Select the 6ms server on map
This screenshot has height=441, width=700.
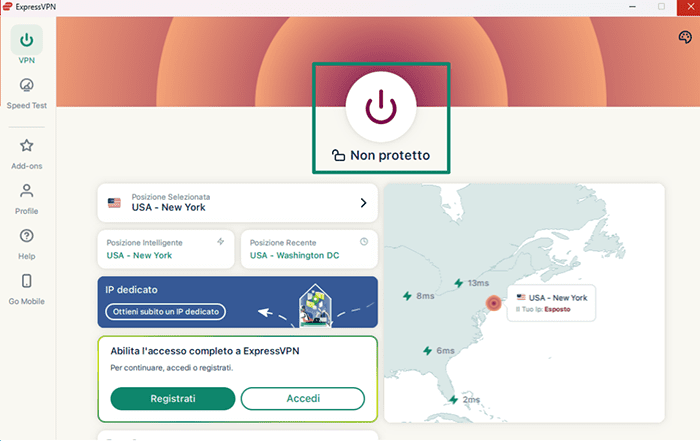pyautogui.click(x=439, y=350)
